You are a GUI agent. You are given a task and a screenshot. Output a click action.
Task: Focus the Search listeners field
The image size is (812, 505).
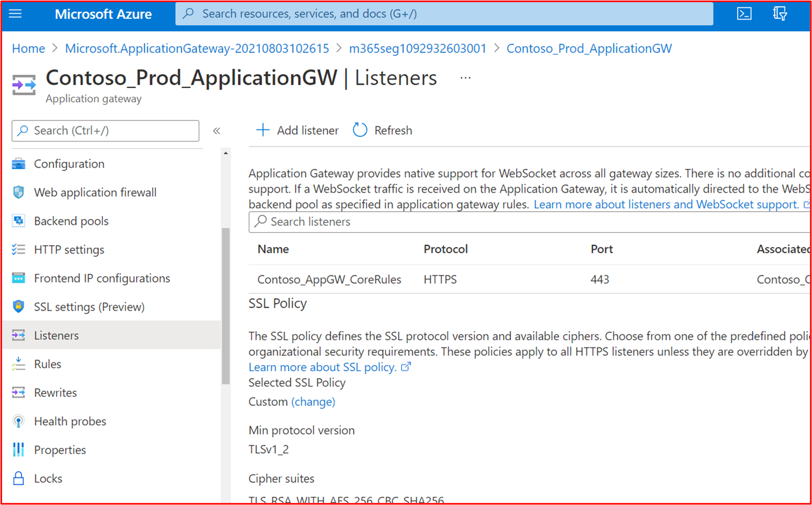coord(529,222)
